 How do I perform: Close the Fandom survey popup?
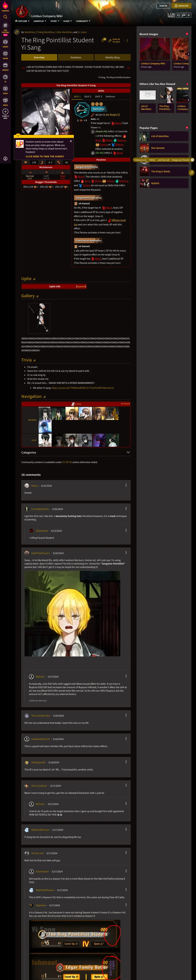71,141
